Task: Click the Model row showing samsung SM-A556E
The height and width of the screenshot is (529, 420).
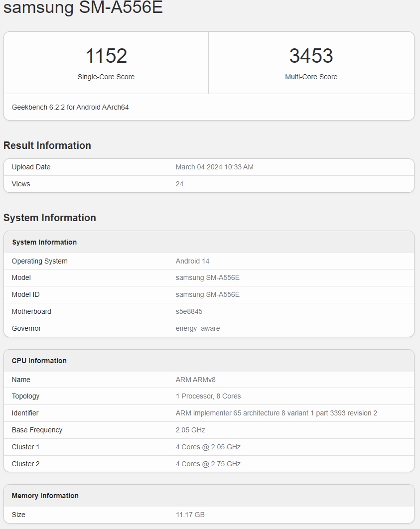Action: 207,277
